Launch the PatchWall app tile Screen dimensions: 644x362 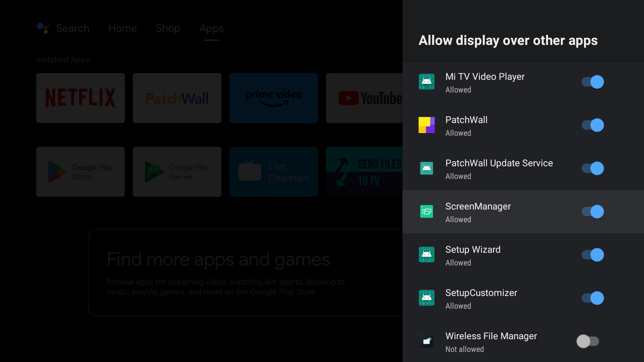click(177, 98)
